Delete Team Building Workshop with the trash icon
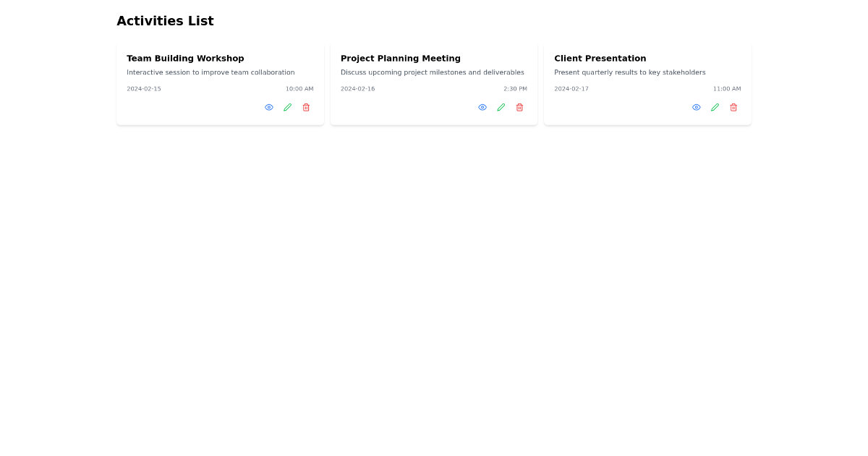 (x=306, y=107)
